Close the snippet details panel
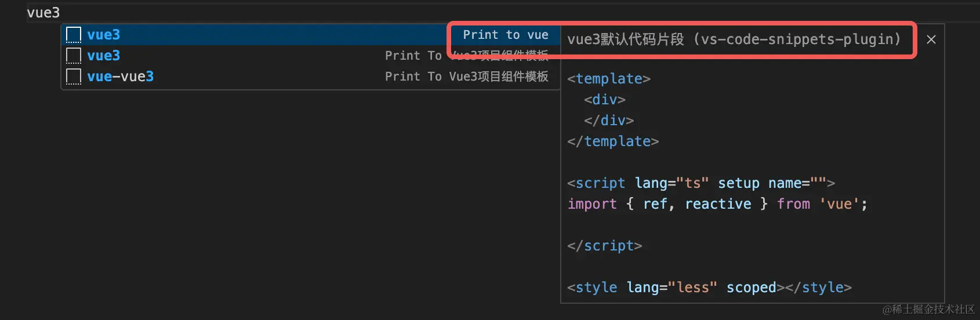 coord(931,39)
